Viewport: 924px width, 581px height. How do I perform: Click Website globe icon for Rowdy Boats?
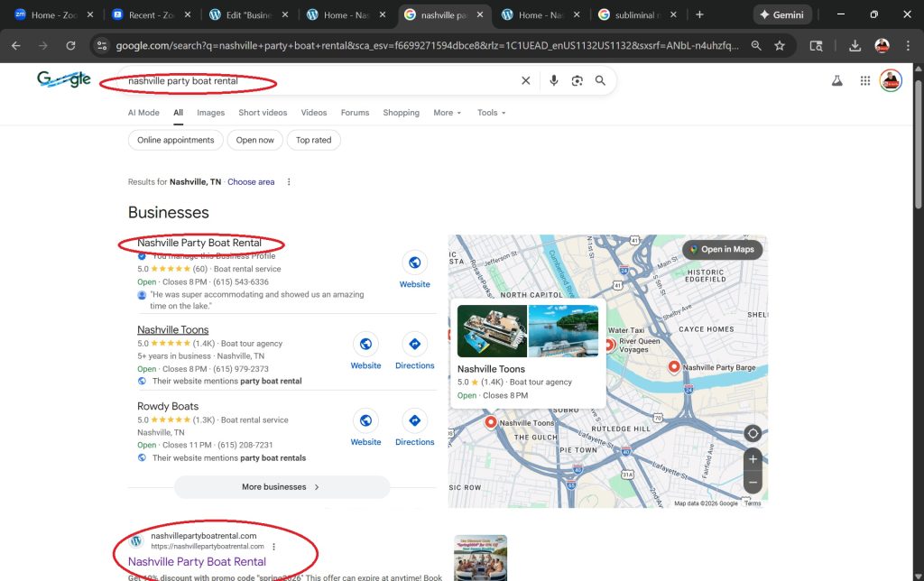click(365, 421)
